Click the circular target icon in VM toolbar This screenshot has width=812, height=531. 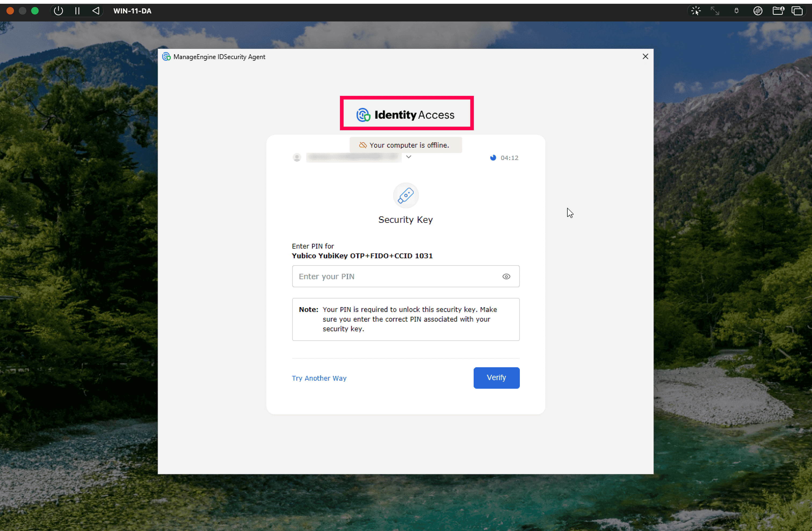[x=758, y=11]
